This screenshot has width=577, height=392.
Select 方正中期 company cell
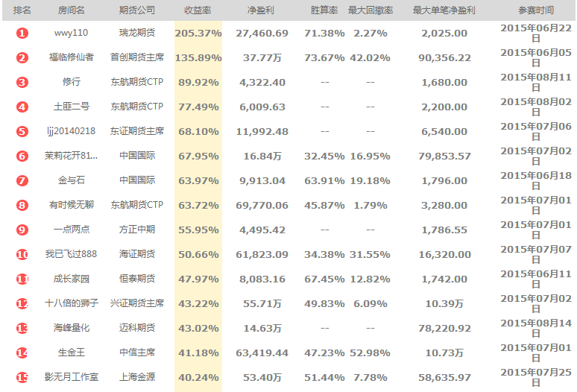(x=137, y=230)
